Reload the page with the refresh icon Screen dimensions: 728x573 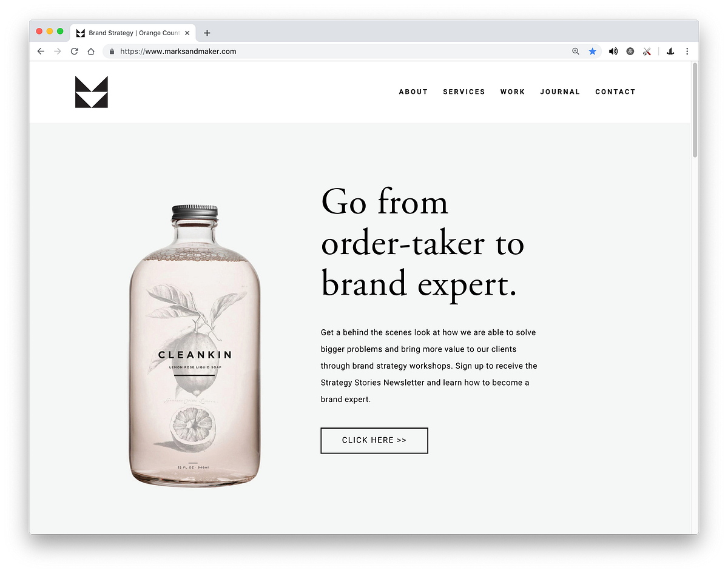tap(74, 52)
